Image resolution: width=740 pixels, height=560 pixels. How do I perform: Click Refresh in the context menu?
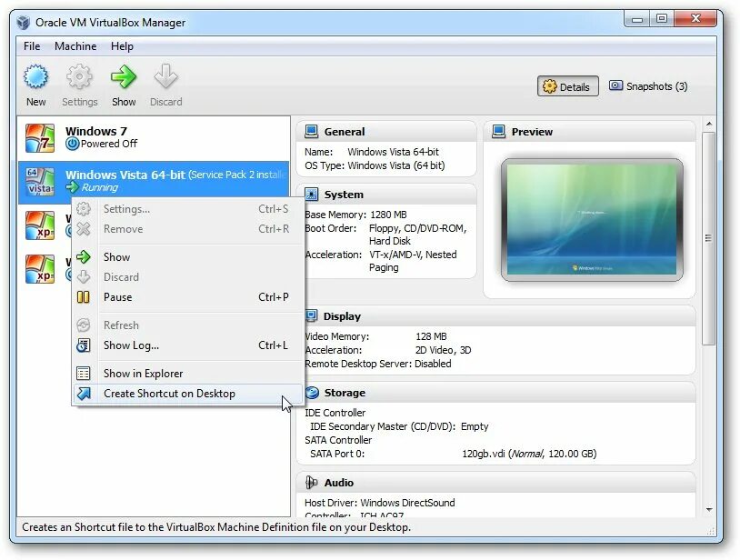click(188, 325)
